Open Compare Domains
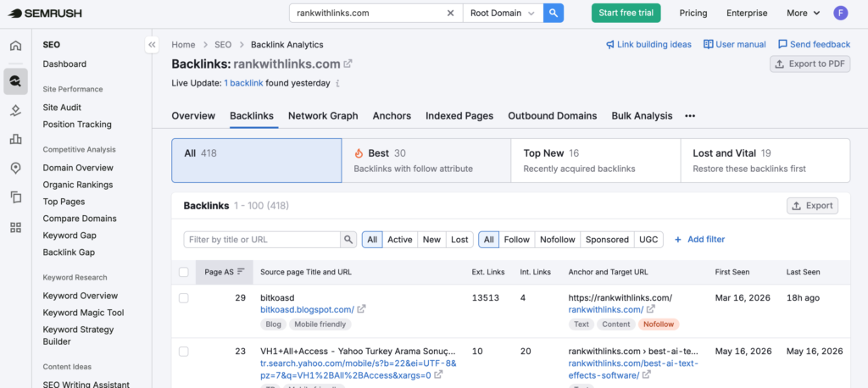The width and height of the screenshot is (868, 388). [x=80, y=218]
